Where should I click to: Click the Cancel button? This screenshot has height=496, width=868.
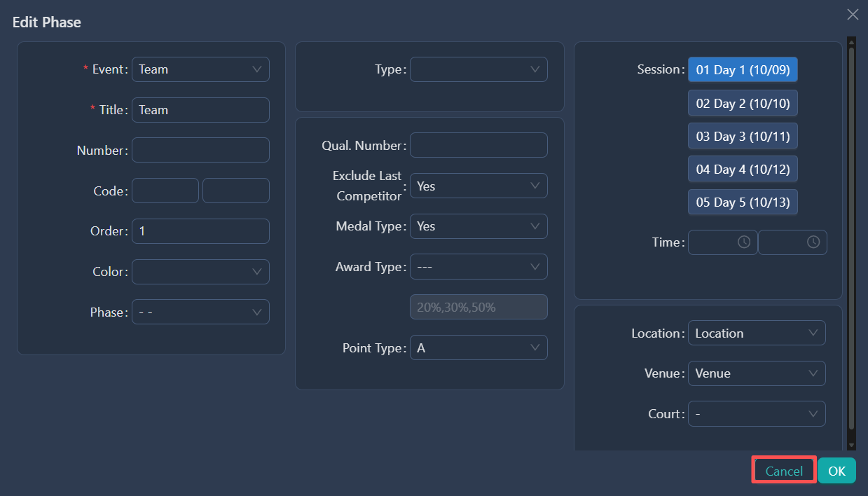(784, 471)
